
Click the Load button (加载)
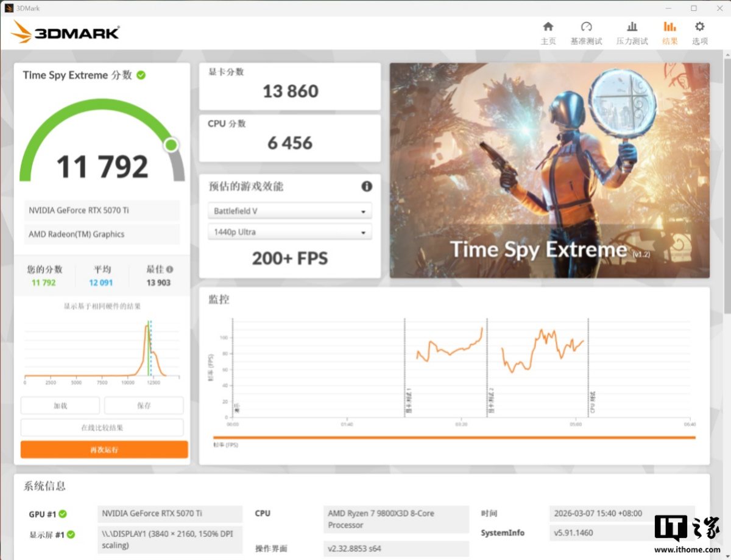(60, 405)
